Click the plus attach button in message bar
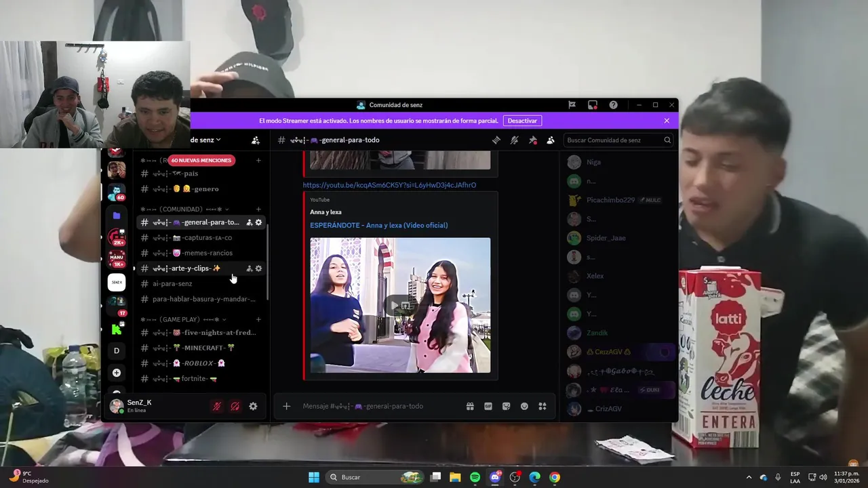 287,406
